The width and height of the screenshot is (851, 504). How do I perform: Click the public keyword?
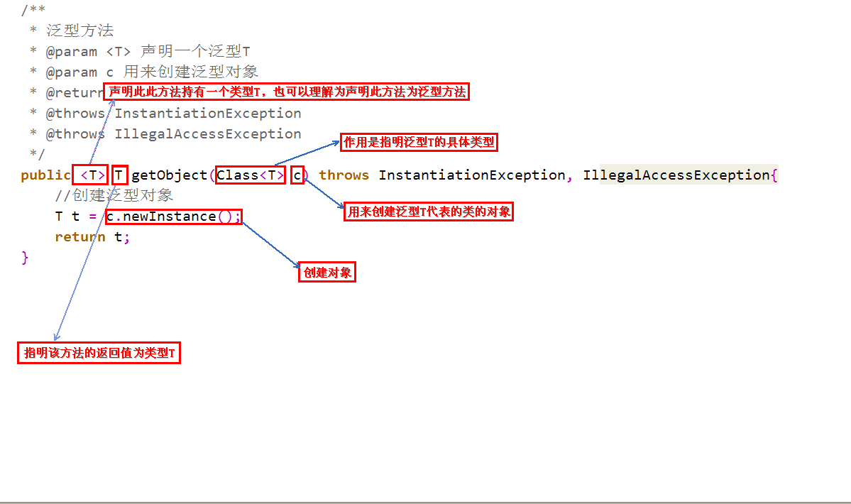[x=45, y=175]
